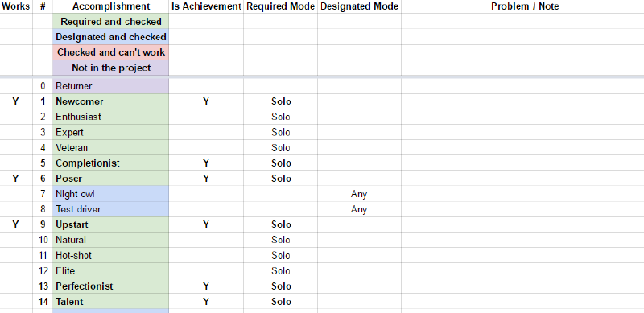Select the Returner cell
Image resolution: width=644 pixels, height=313 pixels.
[111, 86]
